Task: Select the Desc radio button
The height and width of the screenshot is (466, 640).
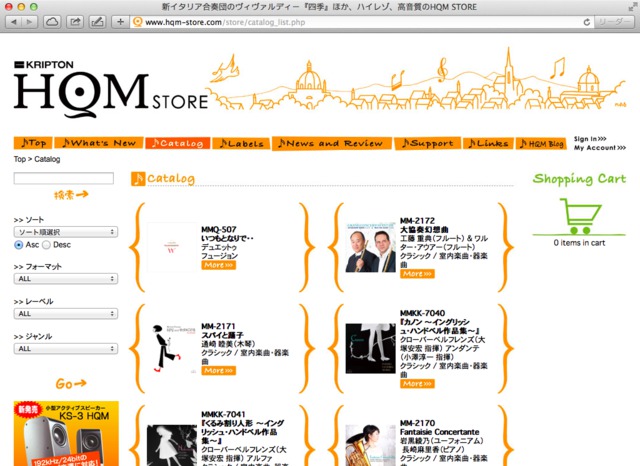Action: (x=46, y=245)
